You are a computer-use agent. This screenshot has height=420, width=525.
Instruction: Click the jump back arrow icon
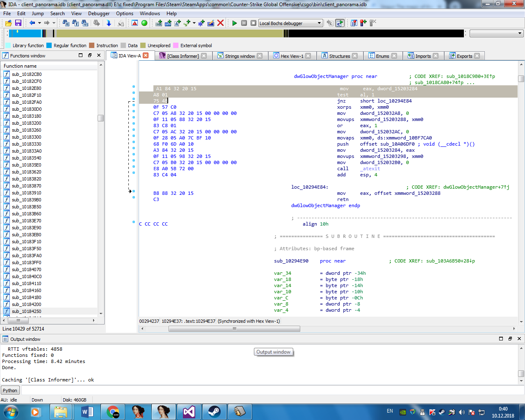(32, 23)
